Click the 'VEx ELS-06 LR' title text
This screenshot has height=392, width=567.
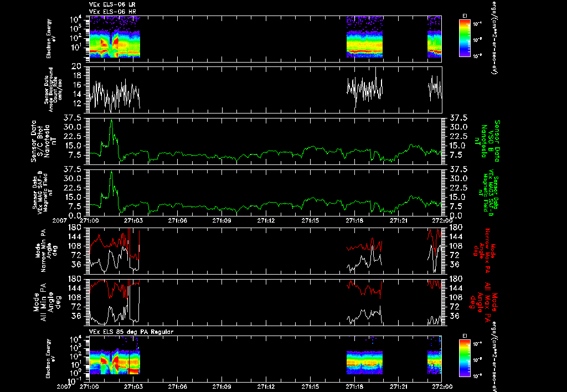(x=112, y=4)
